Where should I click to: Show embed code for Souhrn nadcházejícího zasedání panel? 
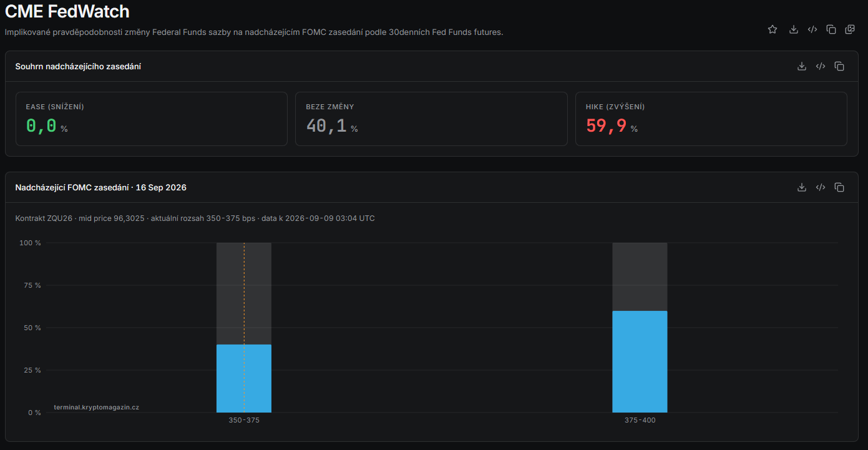pos(821,66)
